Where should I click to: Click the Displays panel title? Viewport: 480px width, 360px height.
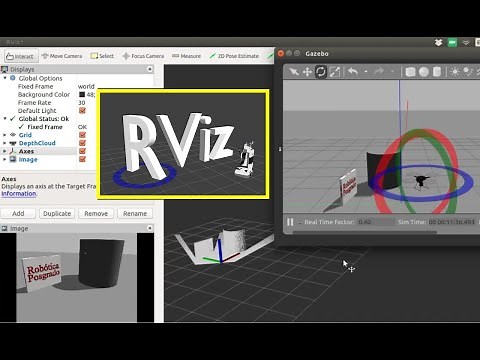point(22,69)
